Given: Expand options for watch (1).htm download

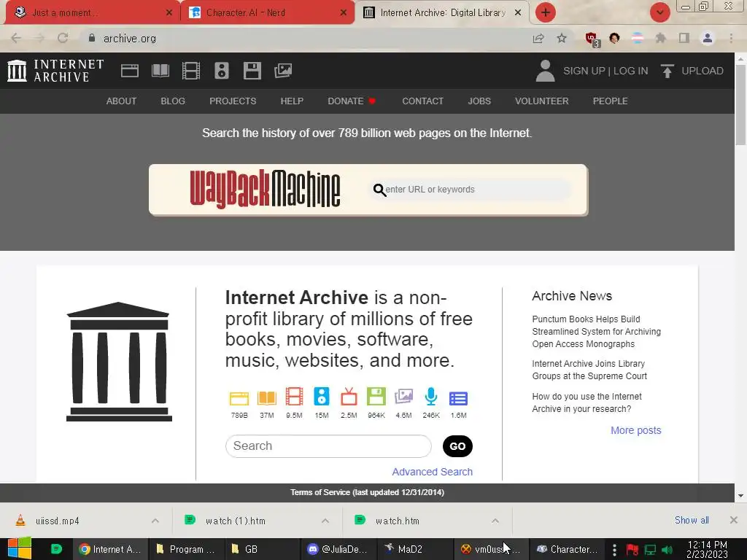Looking at the screenshot, I should point(325,521).
